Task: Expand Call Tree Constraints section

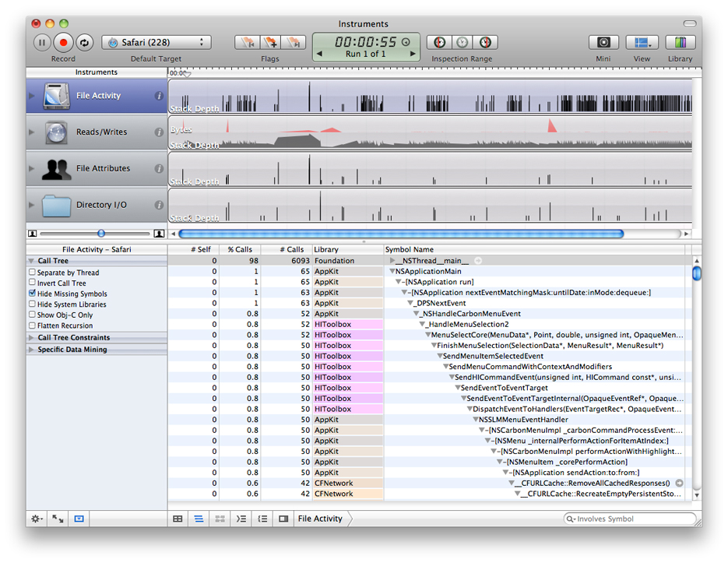Action: click(x=32, y=338)
